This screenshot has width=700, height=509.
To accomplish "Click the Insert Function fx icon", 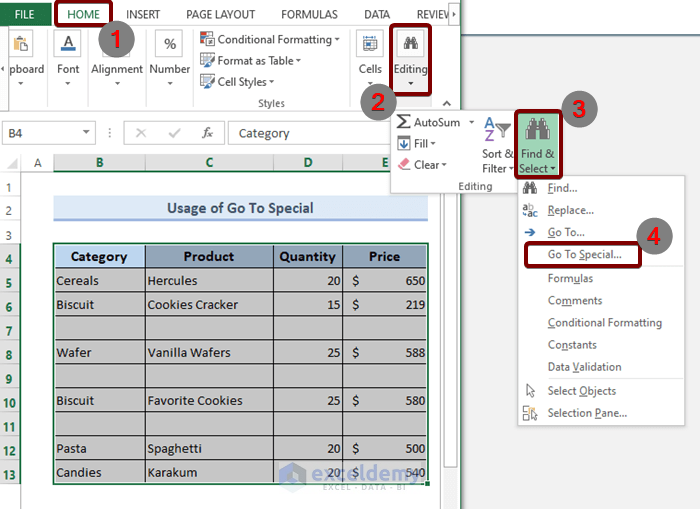I will (207, 133).
